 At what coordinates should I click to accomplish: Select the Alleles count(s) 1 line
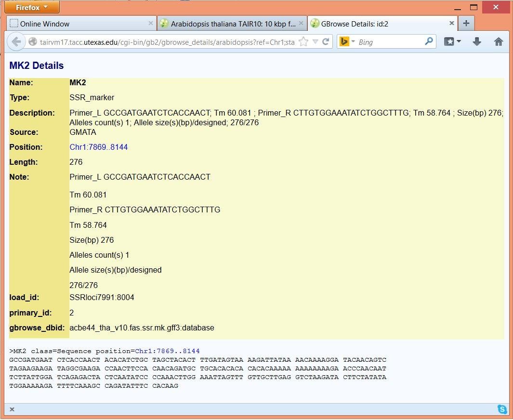point(99,255)
